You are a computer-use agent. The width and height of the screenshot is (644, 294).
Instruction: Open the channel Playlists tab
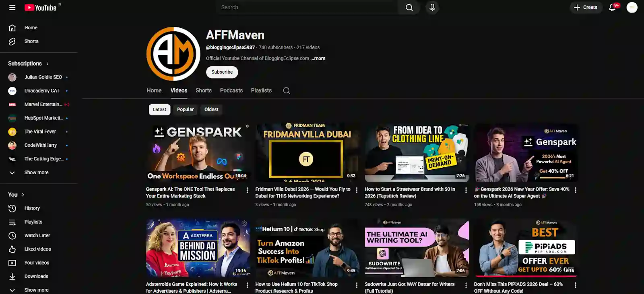click(x=261, y=90)
